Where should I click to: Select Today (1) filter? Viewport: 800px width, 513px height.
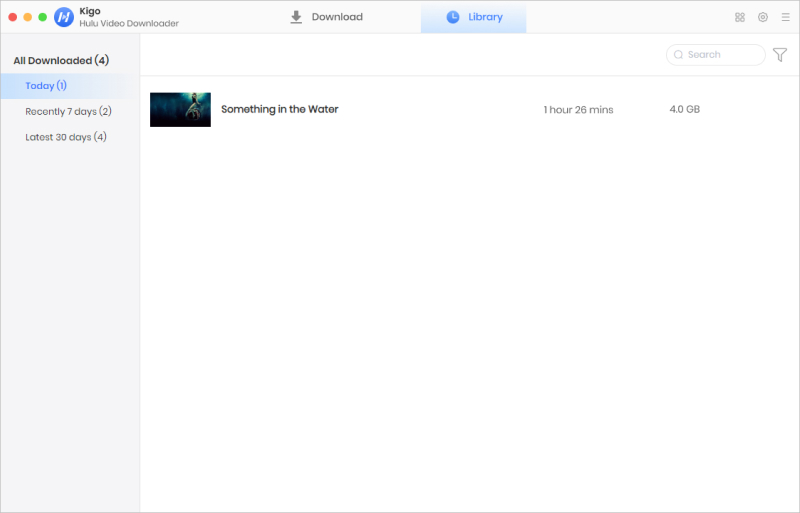pos(70,86)
